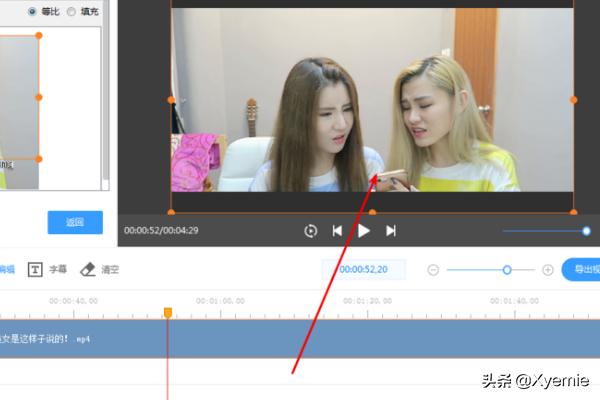
Task: Click the left-middle crop handle on the preview
Action: [171, 100]
